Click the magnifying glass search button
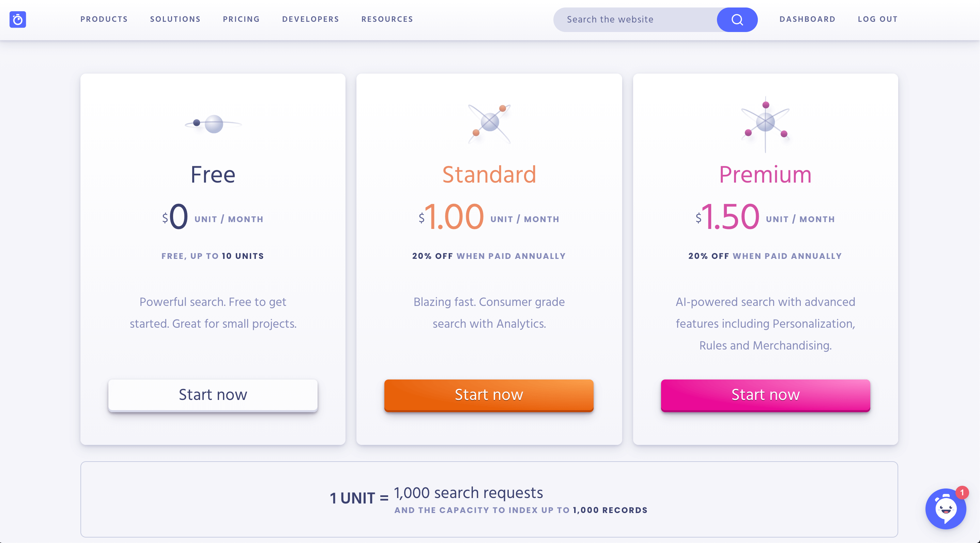Screen dimensions: 980x543 pyautogui.click(x=737, y=19)
